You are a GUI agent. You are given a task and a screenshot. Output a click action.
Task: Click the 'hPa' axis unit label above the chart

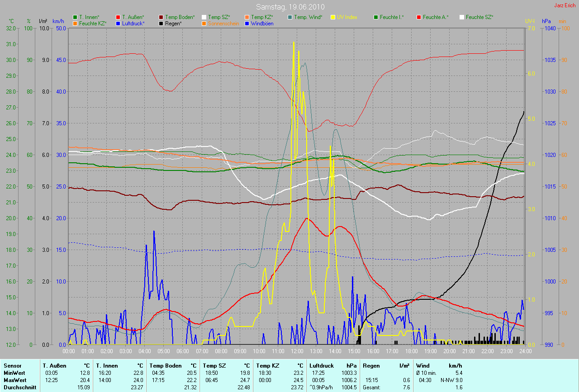point(547,21)
